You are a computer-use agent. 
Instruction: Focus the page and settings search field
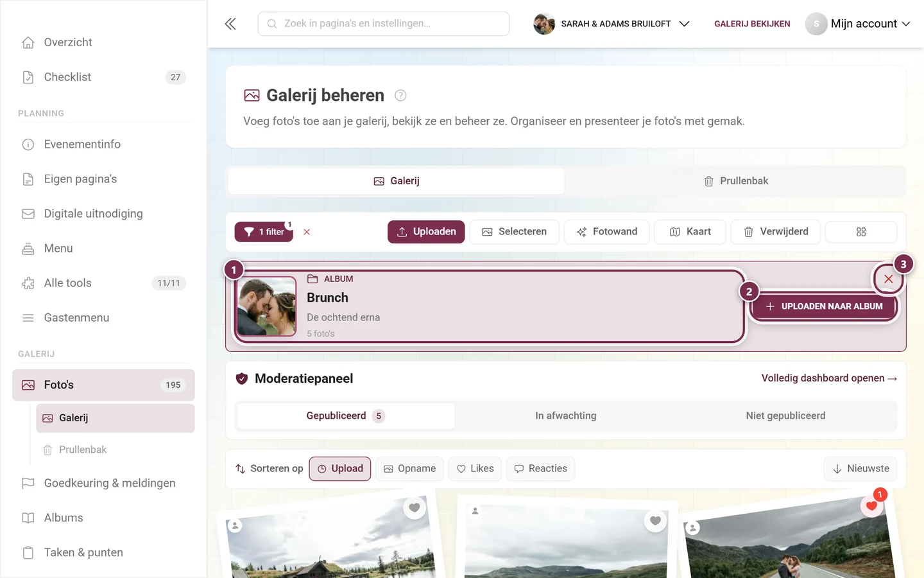pyautogui.click(x=384, y=24)
